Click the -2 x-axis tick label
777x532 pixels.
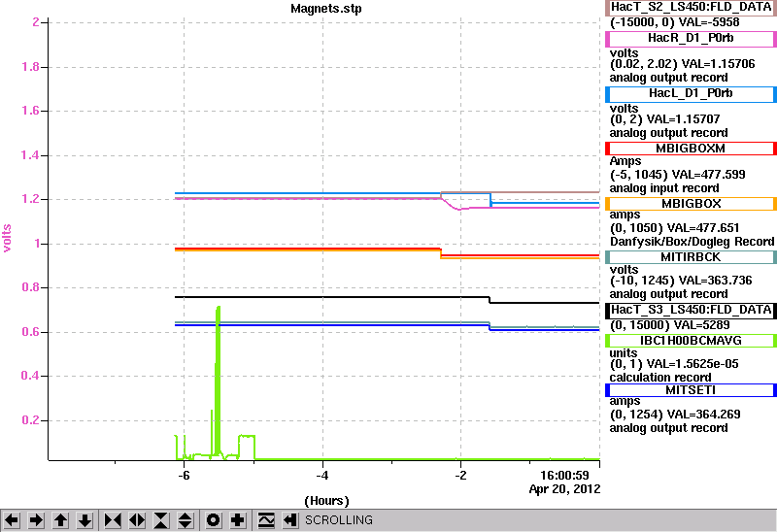point(460,476)
